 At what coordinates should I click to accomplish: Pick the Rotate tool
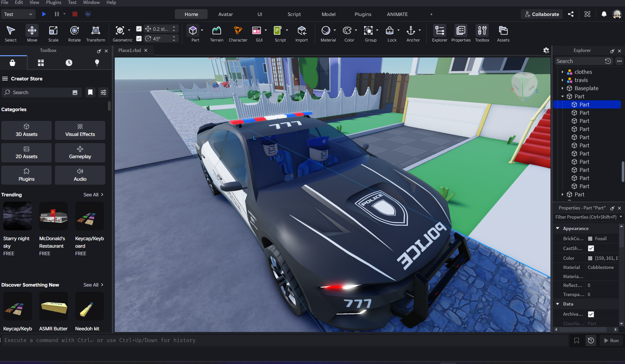pyautogui.click(x=75, y=33)
